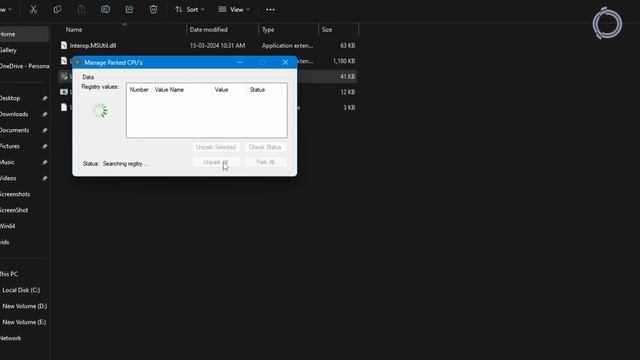The image size is (640, 360).
Task: Open the ScreenShot folder in sidebar
Action: (x=14, y=210)
